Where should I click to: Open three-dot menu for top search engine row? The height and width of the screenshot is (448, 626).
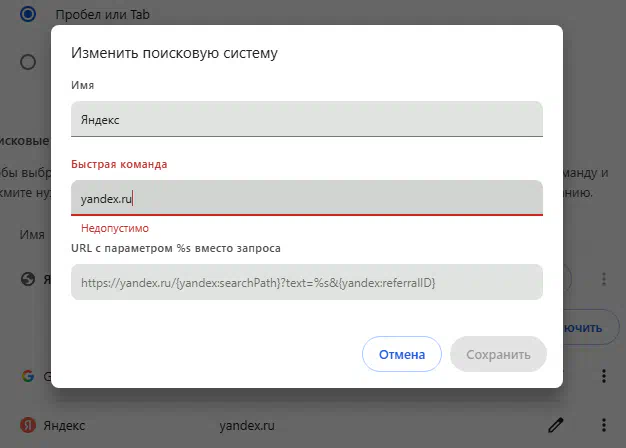pos(604,279)
